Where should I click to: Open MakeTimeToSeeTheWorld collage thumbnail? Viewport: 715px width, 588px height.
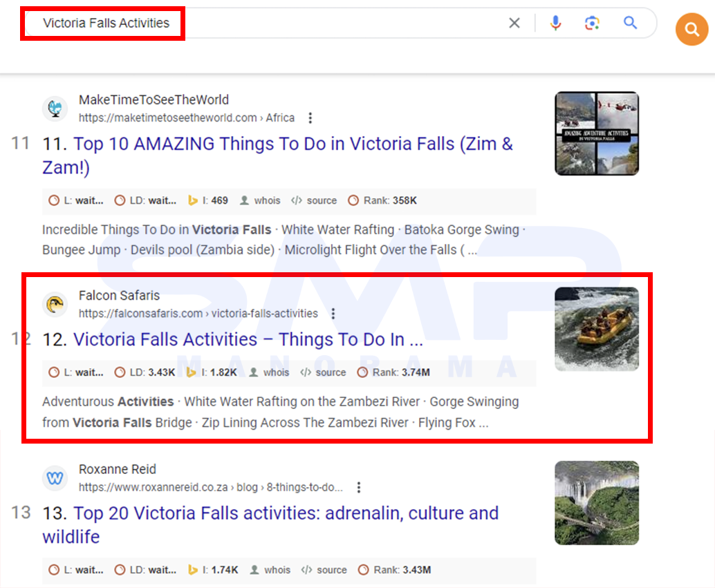[x=597, y=133]
